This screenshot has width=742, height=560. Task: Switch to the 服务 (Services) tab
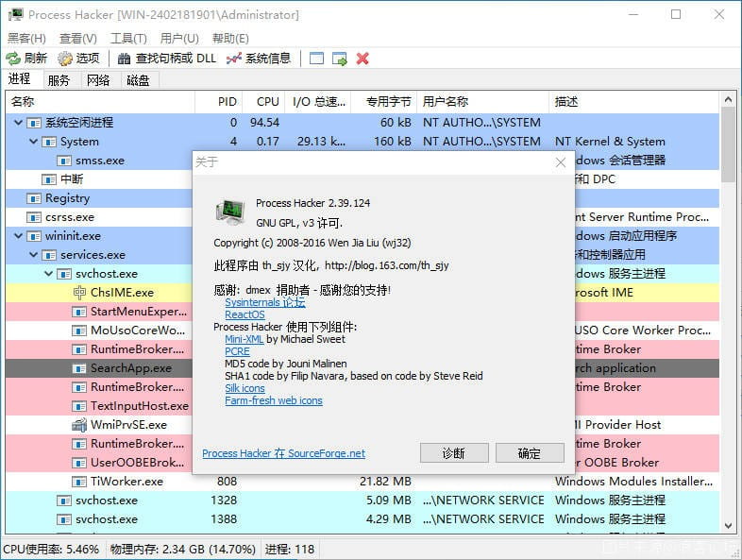pyautogui.click(x=59, y=80)
